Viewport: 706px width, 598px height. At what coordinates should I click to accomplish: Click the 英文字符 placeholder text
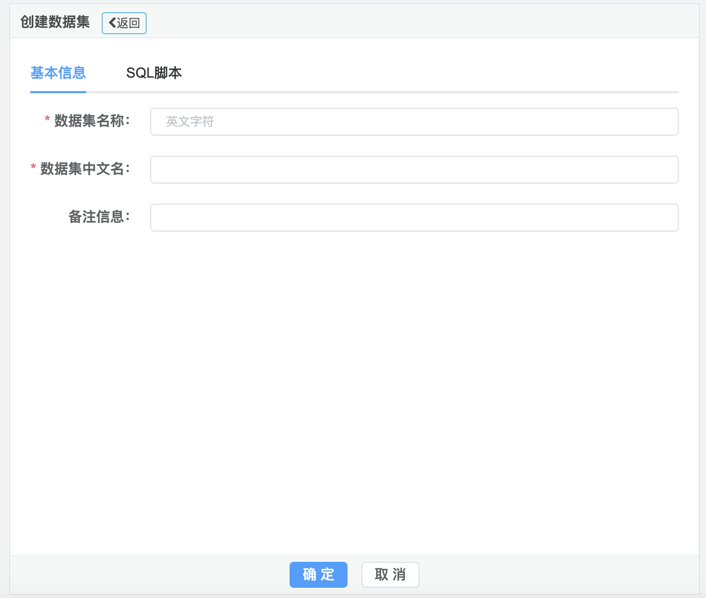tap(190, 122)
